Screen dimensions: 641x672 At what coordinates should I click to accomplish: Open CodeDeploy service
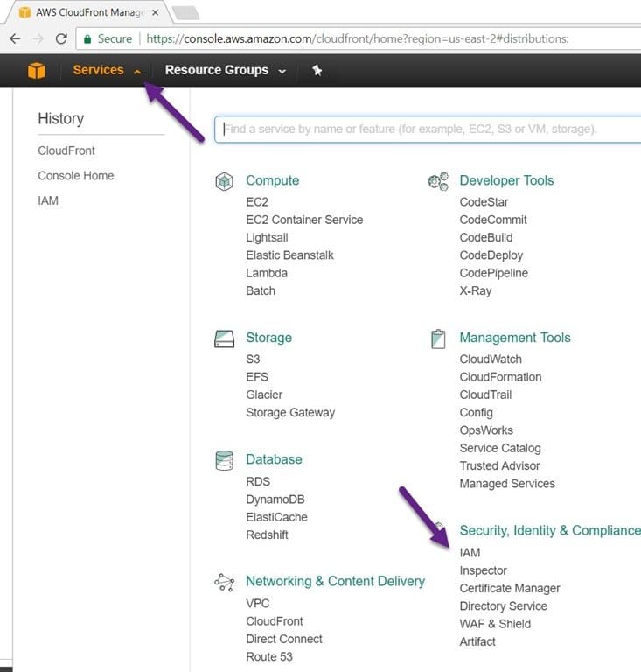[x=491, y=255]
